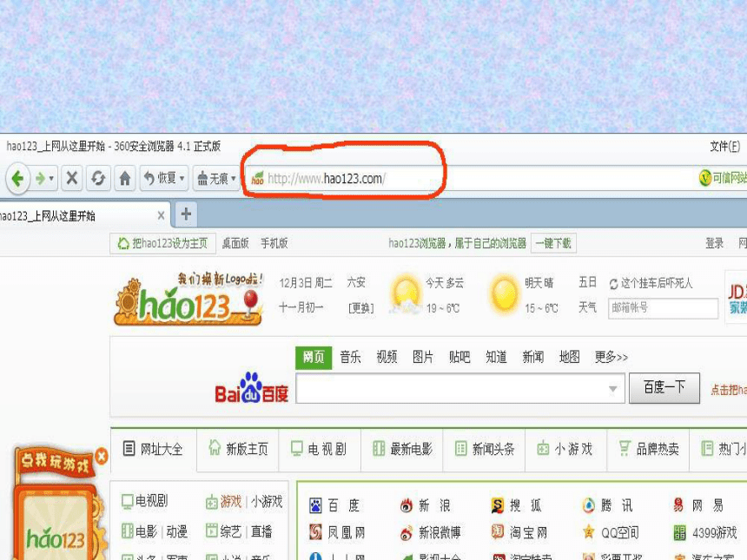747x560 pixels.
Task: Open the 文件(F) menu
Action: tap(724, 146)
